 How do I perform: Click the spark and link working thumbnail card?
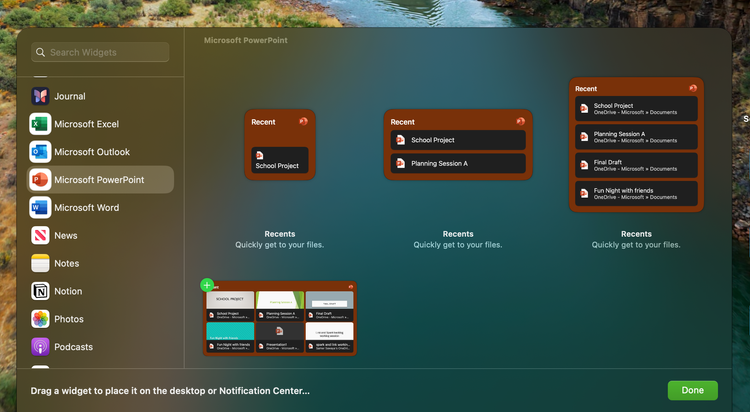tap(330, 337)
